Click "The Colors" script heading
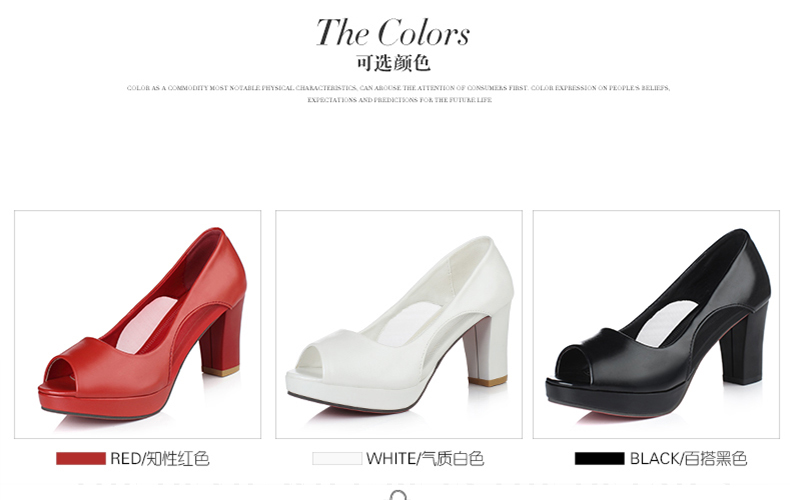Image resolution: width=790 pixels, height=500 pixels. pyautogui.click(x=393, y=32)
